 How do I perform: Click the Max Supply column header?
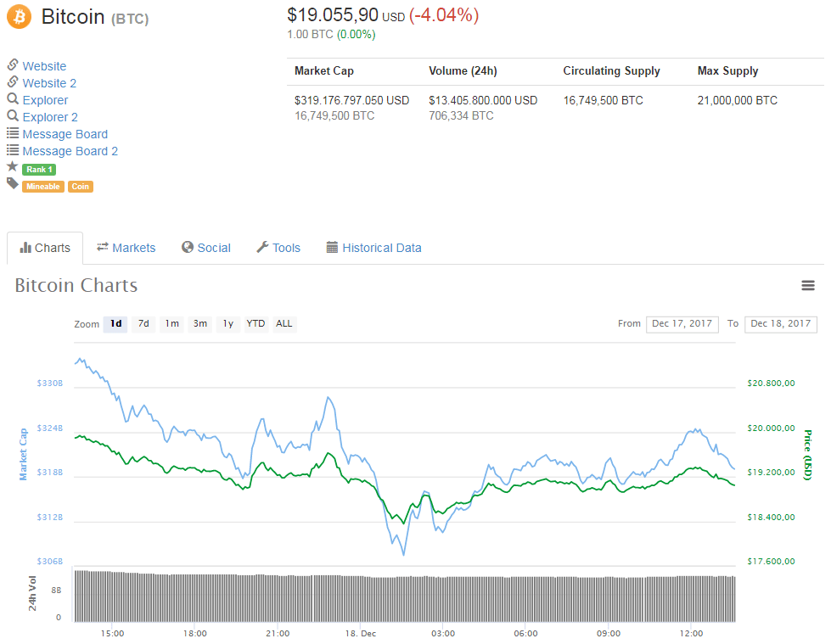click(x=728, y=71)
